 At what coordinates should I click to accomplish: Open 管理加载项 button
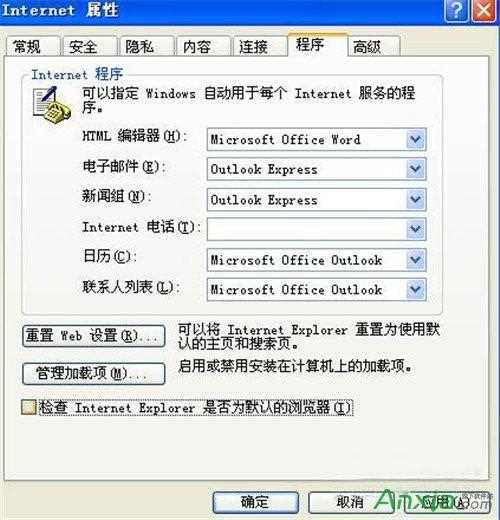(x=94, y=373)
